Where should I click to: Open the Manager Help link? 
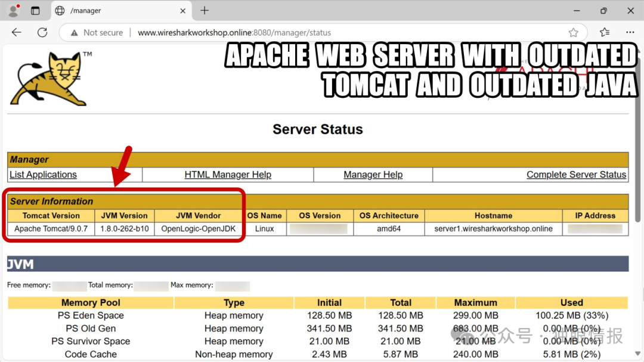tap(373, 175)
